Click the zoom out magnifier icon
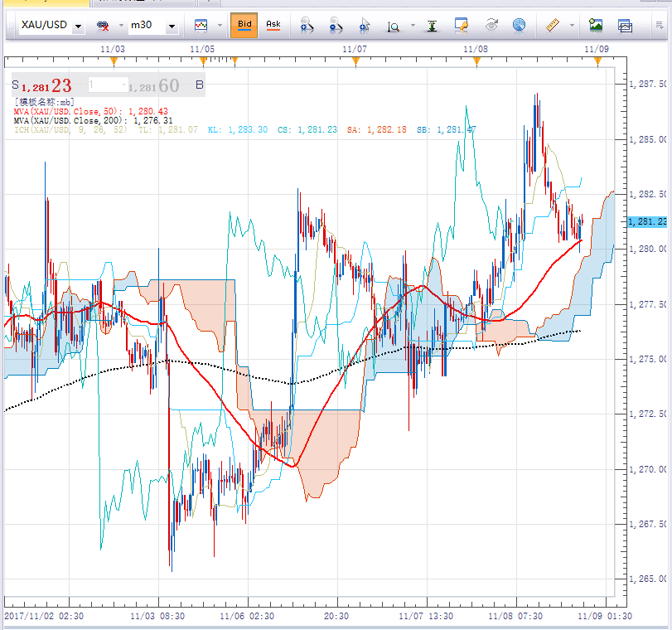672x630 pixels. 335,26
